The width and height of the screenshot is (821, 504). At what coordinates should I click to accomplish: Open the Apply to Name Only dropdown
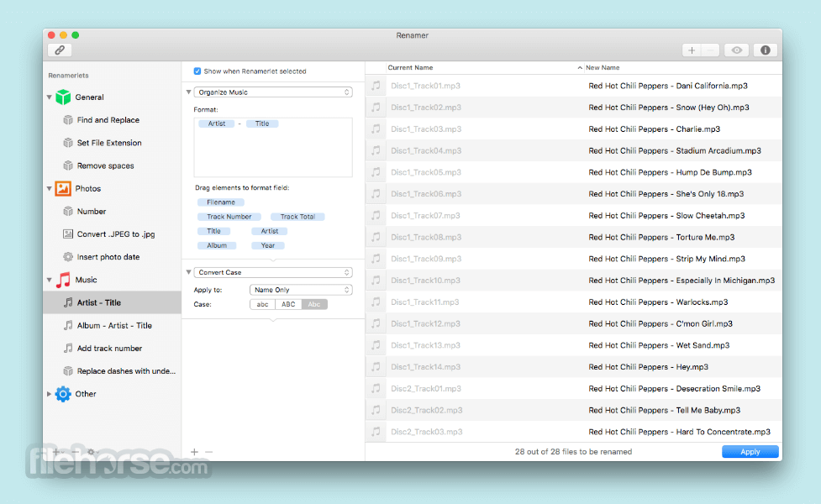301,290
